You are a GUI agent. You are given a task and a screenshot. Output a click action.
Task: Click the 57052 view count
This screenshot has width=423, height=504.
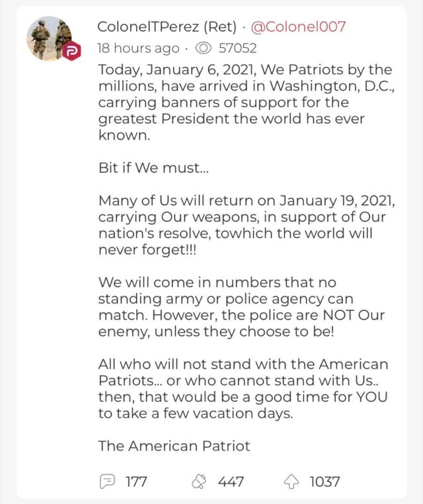click(x=238, y=48)
